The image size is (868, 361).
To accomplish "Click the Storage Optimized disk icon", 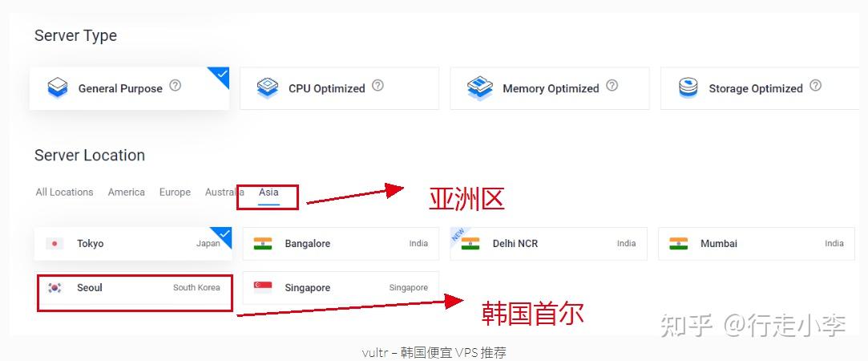I will pyautogui.click(x=688, y=88).
